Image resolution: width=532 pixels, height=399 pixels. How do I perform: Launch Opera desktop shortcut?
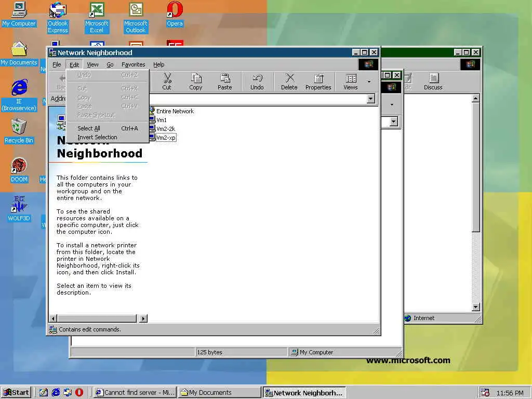coord(175,14)
